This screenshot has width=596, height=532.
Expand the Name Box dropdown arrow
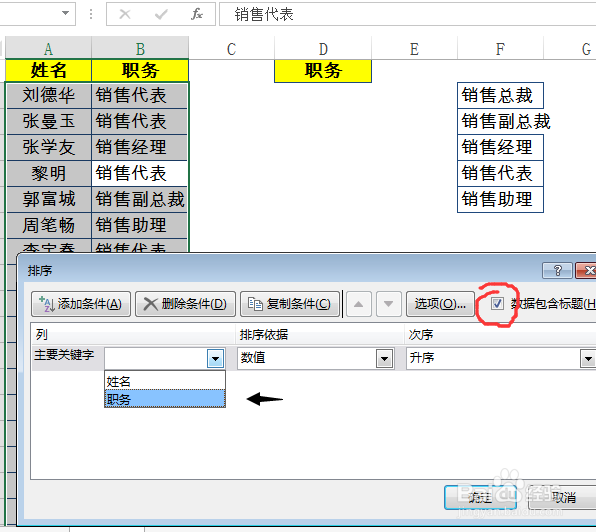click(x=65, y=13)
